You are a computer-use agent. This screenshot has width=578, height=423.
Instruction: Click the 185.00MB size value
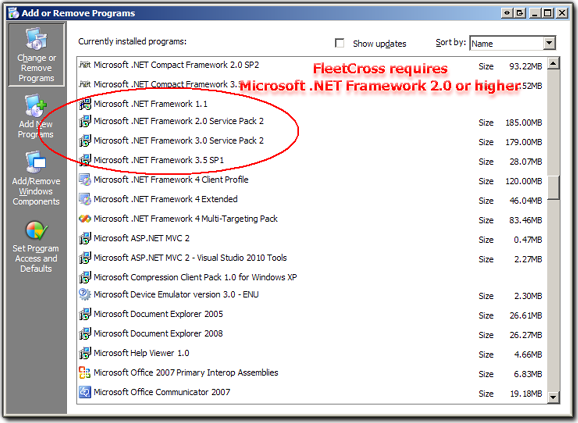pos(523,123)
